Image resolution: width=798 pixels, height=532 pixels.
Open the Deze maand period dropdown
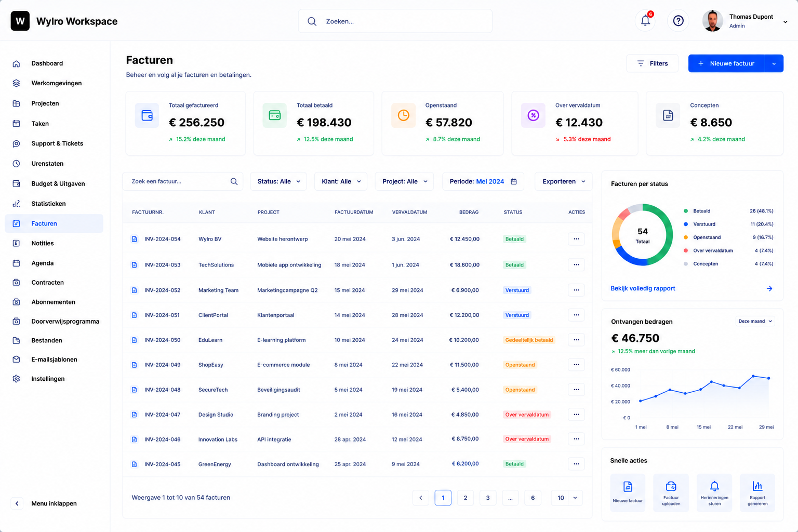[755, 321]
